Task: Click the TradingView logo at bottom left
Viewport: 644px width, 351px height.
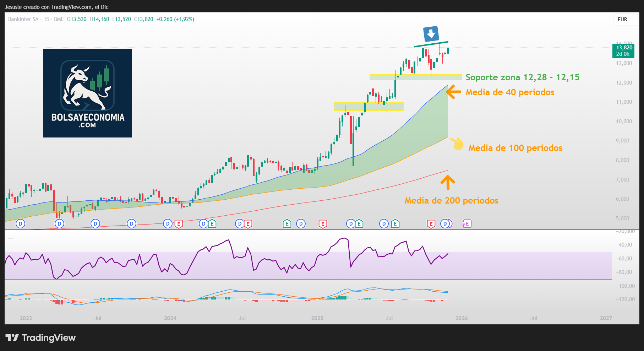Action: click(x=40, y=337)
